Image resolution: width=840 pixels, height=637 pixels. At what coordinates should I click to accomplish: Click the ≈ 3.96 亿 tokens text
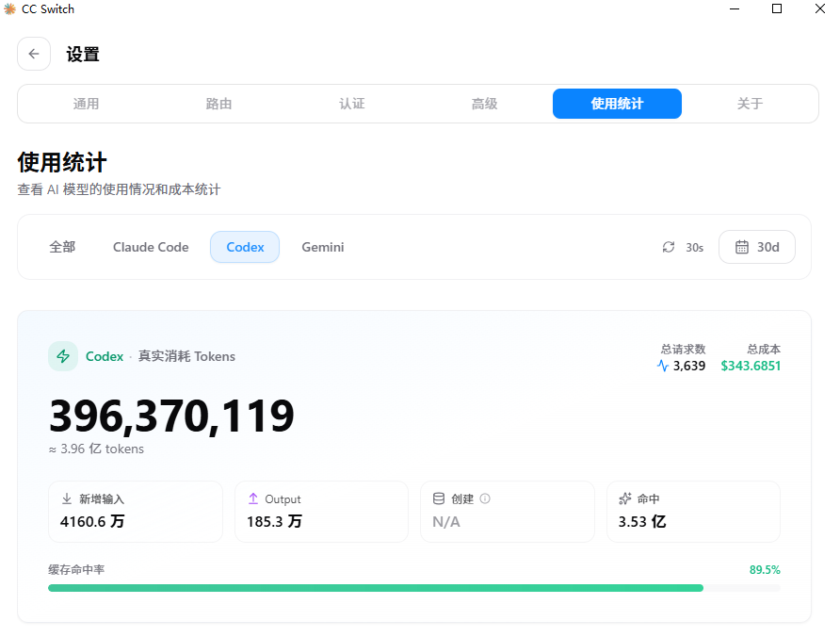click(96, 449)
